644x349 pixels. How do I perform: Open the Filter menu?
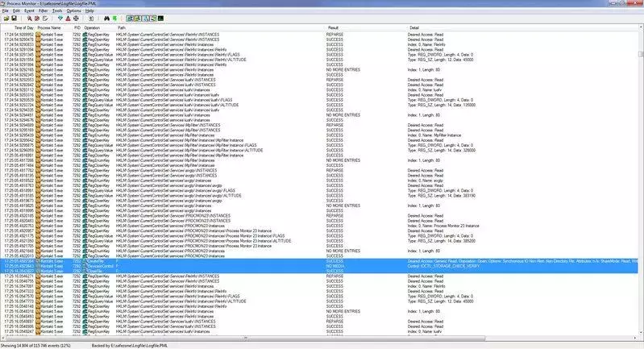pos(44,10)
